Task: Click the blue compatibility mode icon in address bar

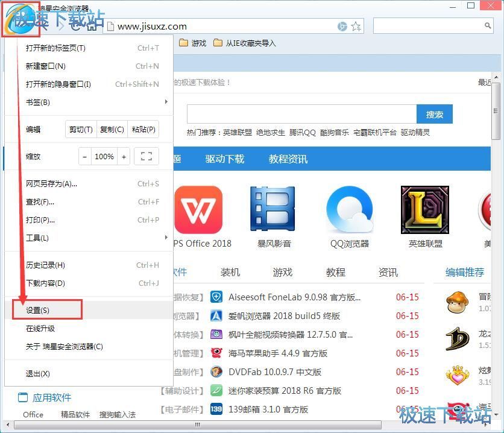Action: click(x=342, y=27)
